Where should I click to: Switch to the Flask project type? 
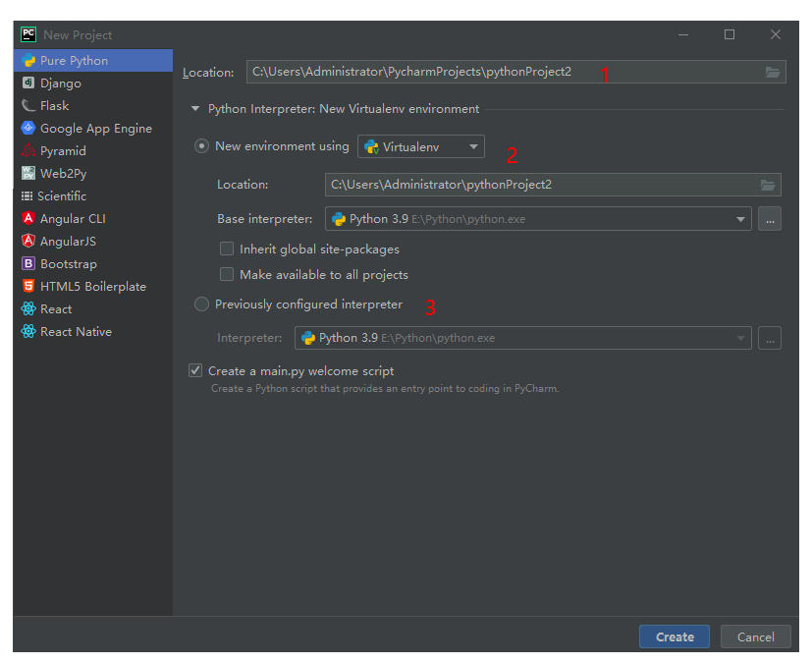(x=28, y=105)
